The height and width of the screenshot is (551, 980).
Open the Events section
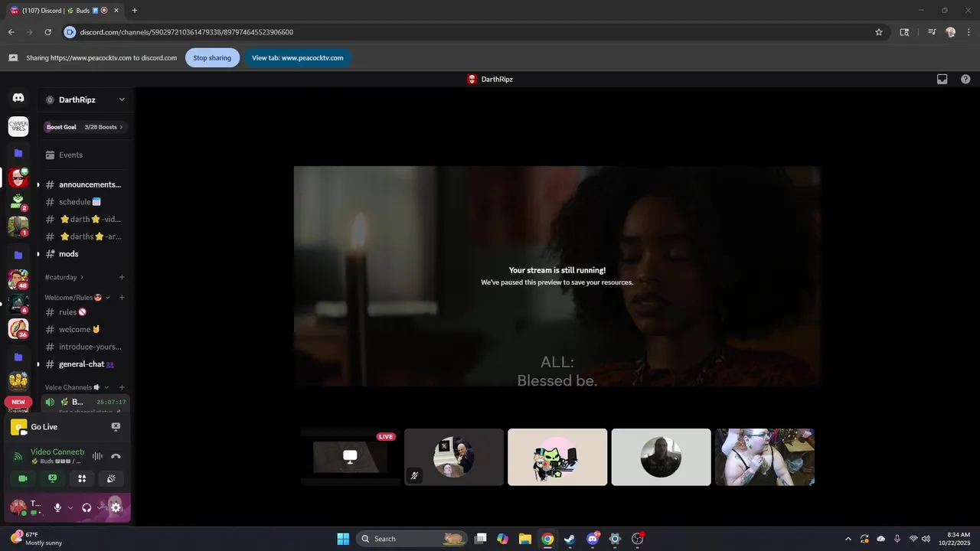coord(84,155)
